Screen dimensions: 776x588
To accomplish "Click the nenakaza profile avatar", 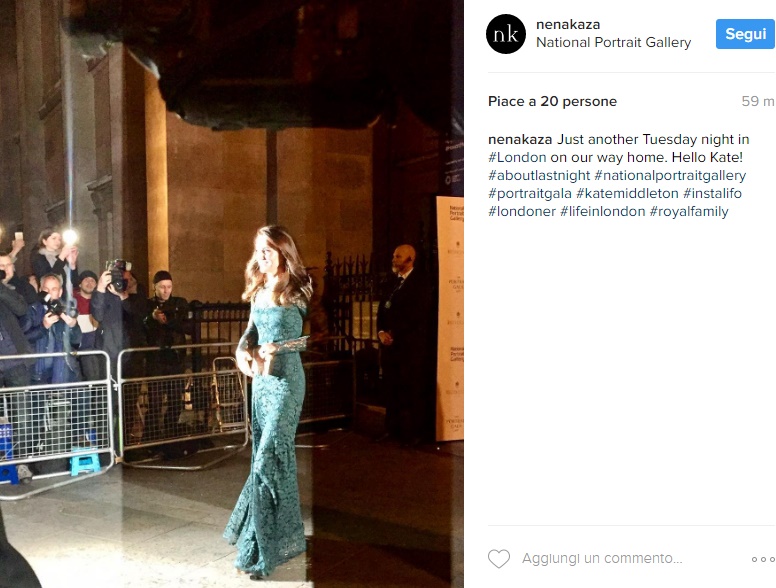I will pyautogui.click(x=506, y=34).
